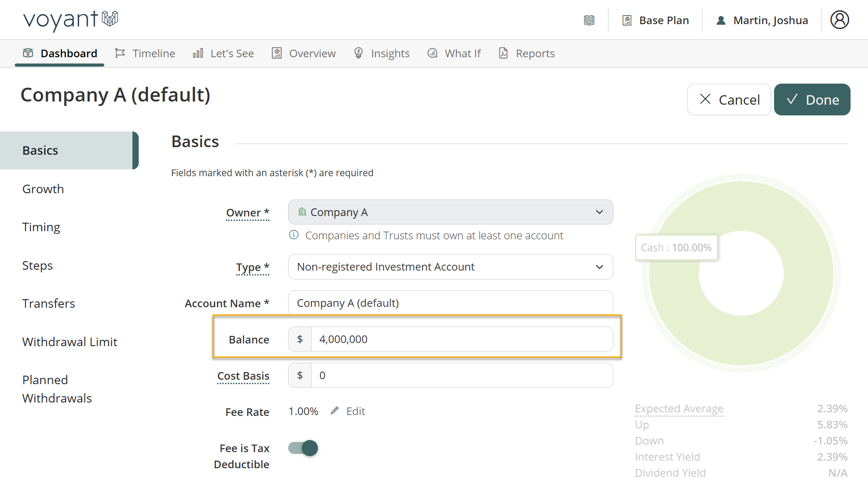868x483 pixels.
Task: Click the Account Name input field
Action: coord(451,303)
